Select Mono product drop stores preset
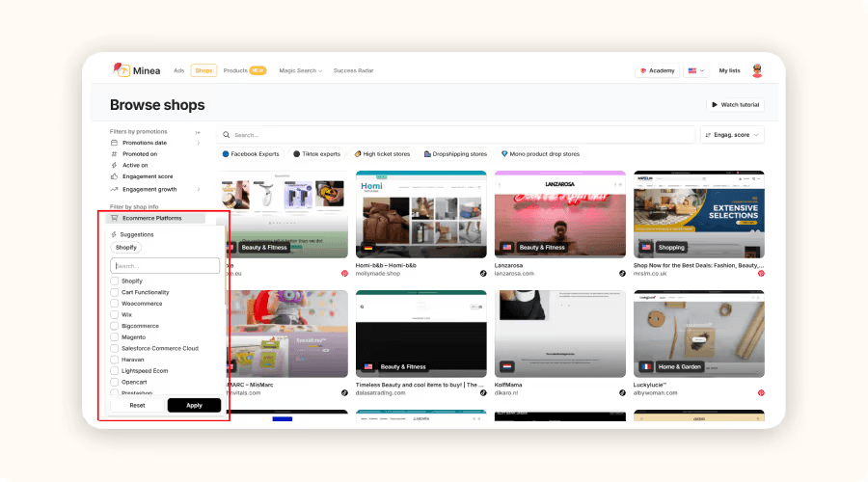Image resolution: width=868 pixels, height=482 pixels. [540, 154]
